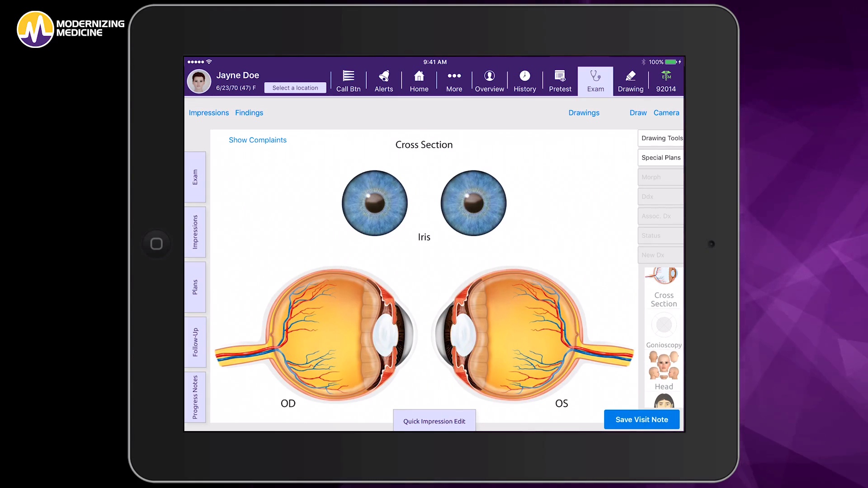Switch to the Cross Section view
The height and width of the screenshot is (488, 868).
click(x=663, y=285)
